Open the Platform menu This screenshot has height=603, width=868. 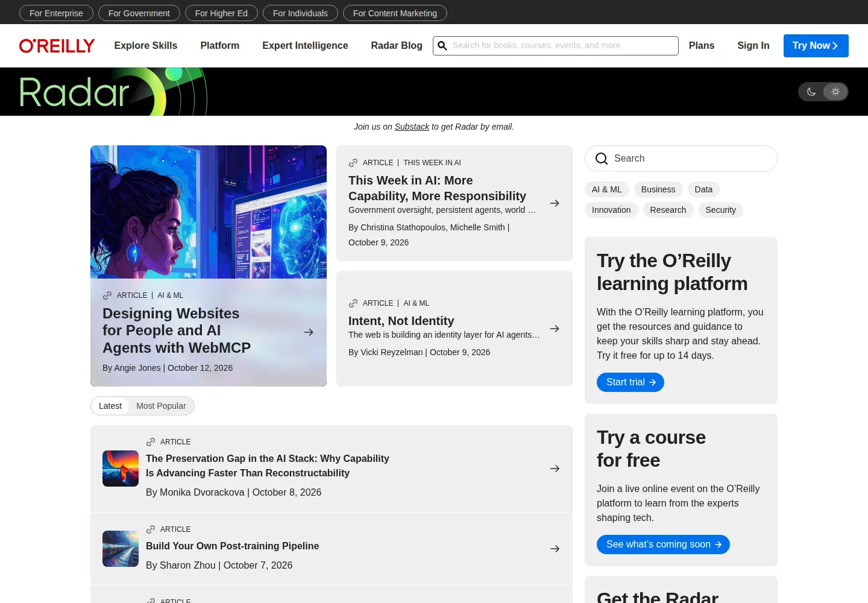point(220,46)
